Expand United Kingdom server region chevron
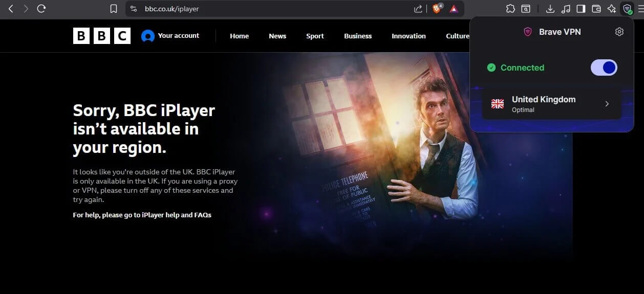 pos(607,104)
